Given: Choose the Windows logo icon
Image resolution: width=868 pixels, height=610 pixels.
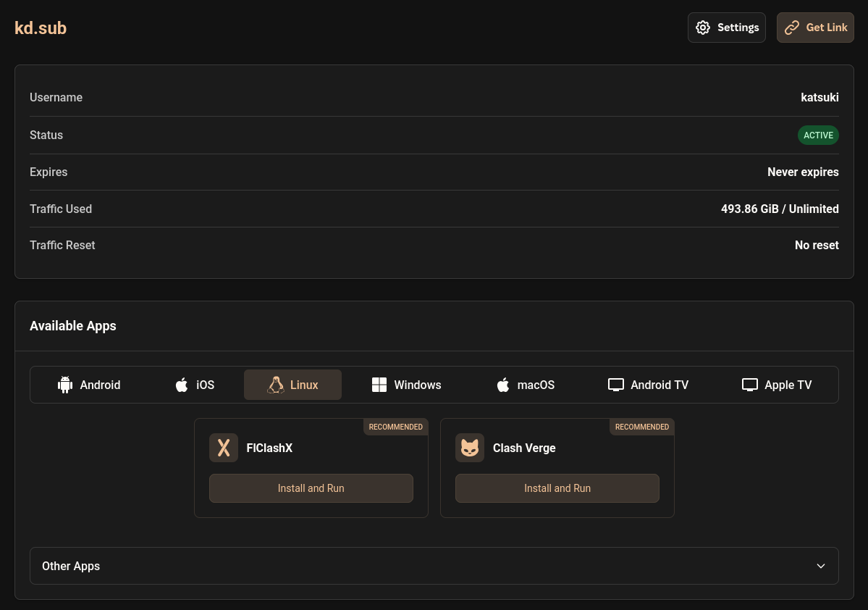Looking at the screenshot, I should coord(379,385).
